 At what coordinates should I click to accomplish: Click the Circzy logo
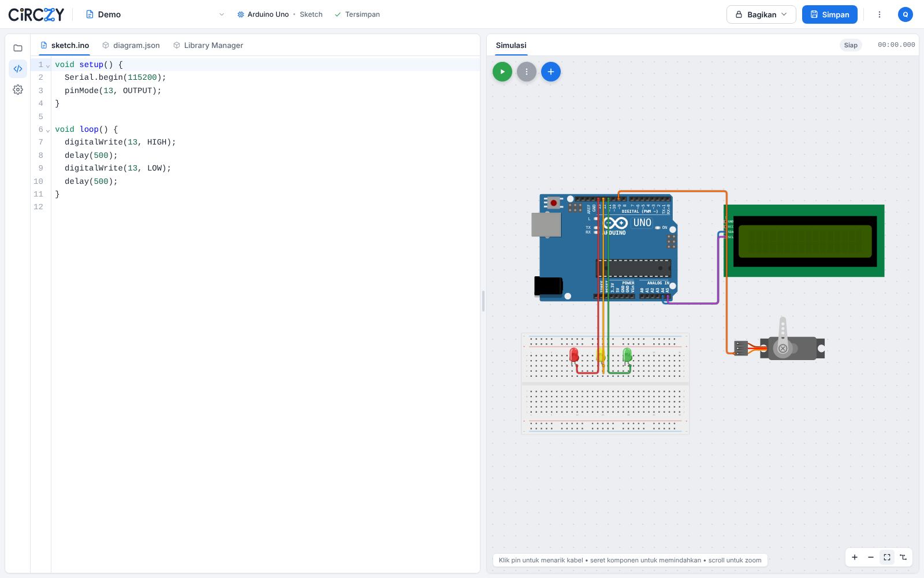[36, 14]
